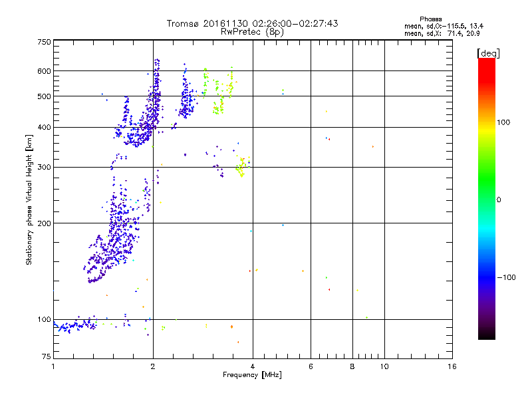The width and height of the screenshot is (532, 399).
Task: Click the y-axis tick label '200'
Action: coord(44,223)
